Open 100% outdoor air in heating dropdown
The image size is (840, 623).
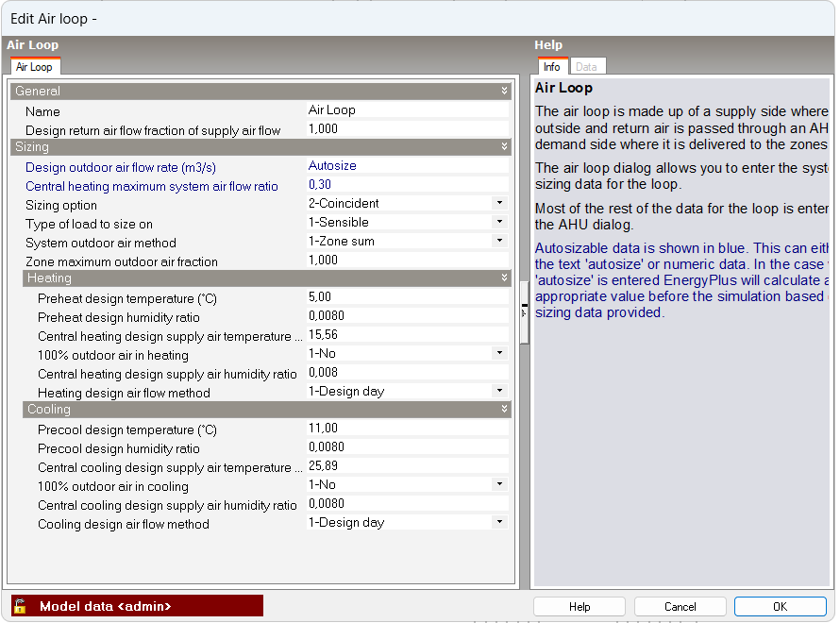pos(499,354)
